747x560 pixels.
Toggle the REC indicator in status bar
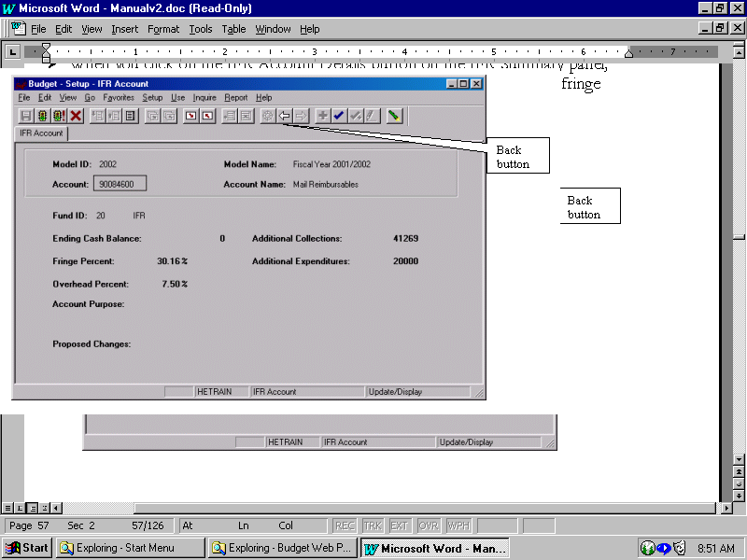tap(345, 526)
